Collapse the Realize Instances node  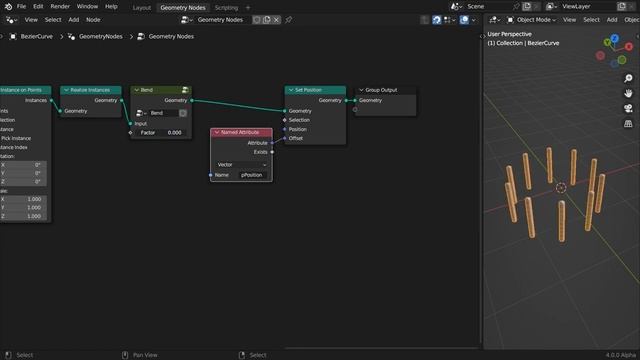66,90
